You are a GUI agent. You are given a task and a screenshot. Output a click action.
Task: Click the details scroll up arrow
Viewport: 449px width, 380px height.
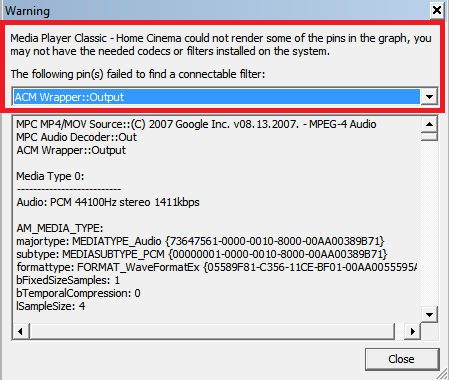click(429, 124)
